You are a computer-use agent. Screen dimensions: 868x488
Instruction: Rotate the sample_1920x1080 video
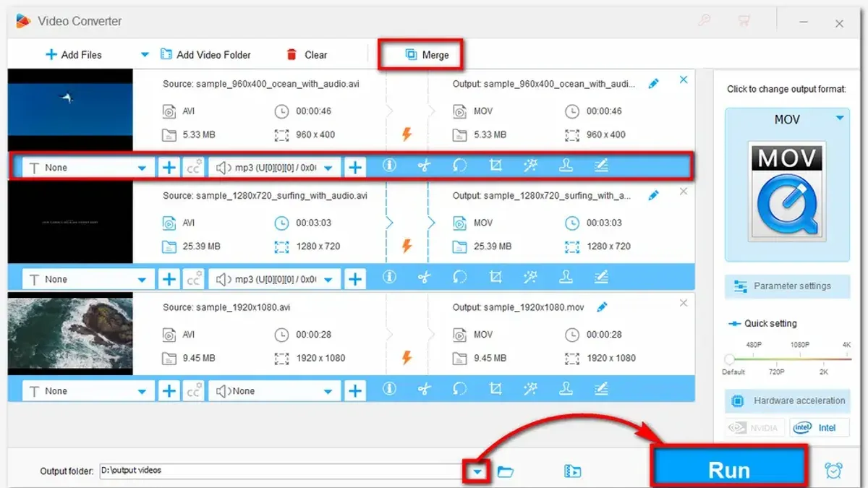pyautogui.click(x=460, y=390)
